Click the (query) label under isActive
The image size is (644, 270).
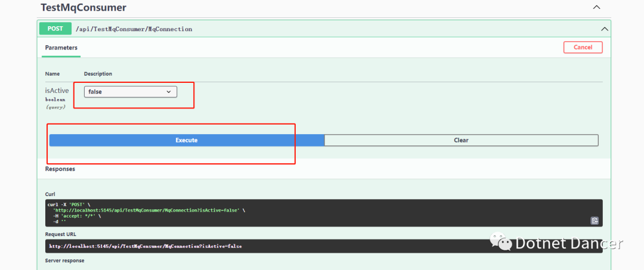pos(55,107)
